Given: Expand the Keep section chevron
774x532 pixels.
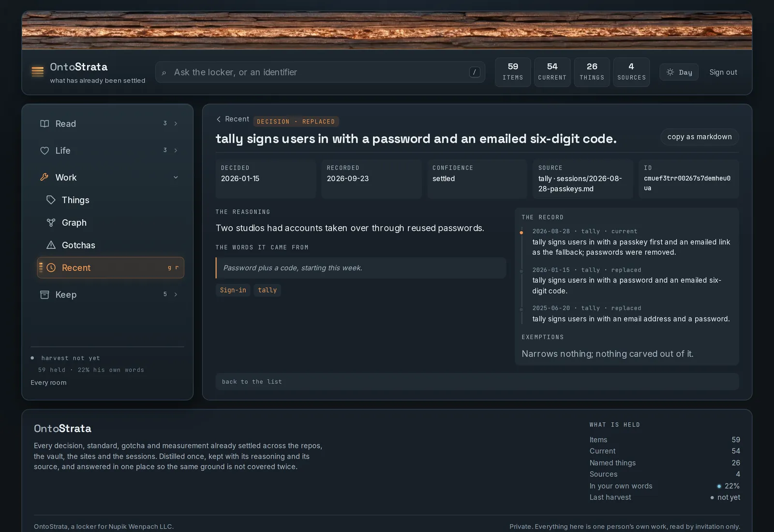Looking at the screenshot, I should 176,295.
